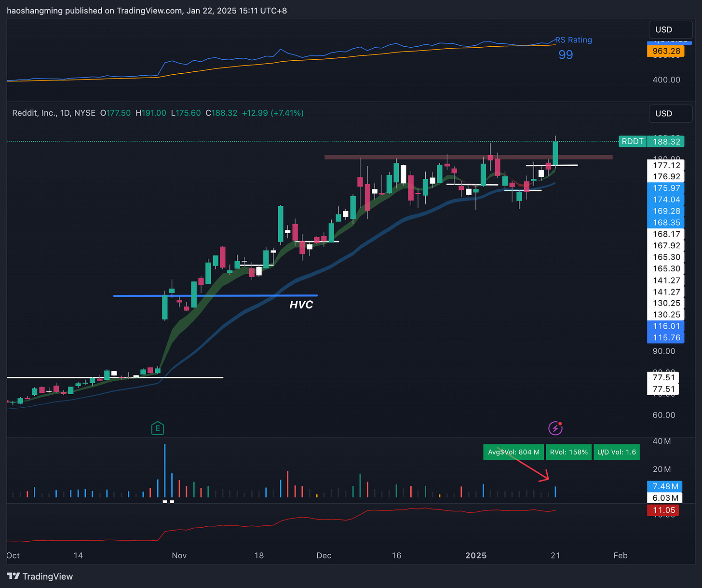Click the RS Rating value 99
The width and height of the screenshot is (702, 588).
(566, 54)
